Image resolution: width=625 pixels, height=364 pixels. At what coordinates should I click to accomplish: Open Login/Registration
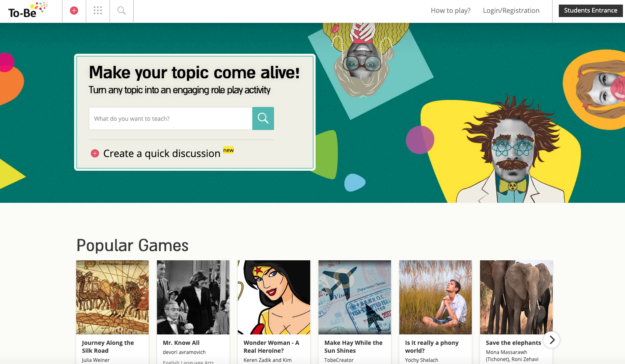(511, 11)
